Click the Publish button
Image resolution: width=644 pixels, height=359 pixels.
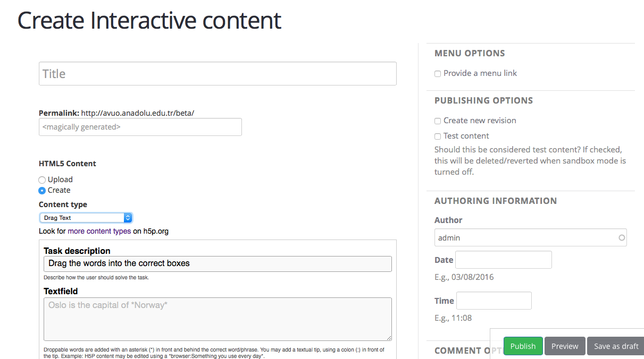tap(523, 346)
